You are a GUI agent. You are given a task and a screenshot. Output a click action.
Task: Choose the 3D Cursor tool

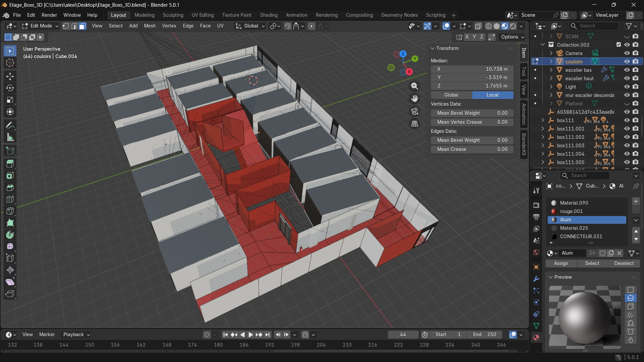tap(10, 63)
